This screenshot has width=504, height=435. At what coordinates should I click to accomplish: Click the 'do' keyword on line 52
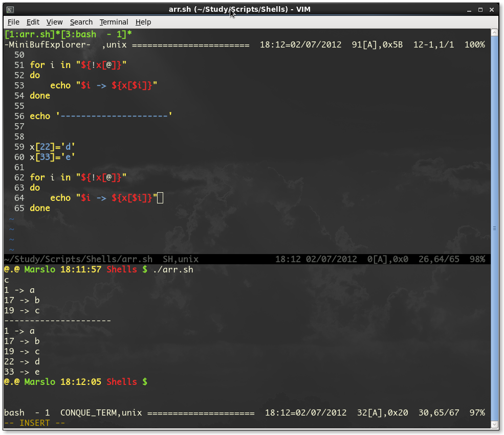pos(35,75)
